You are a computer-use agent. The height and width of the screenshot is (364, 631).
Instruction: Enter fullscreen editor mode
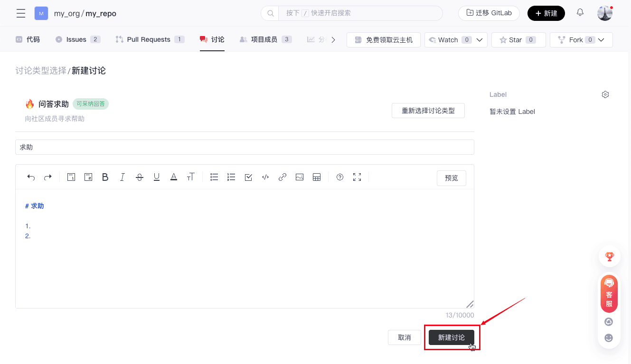tap(357, 177)
